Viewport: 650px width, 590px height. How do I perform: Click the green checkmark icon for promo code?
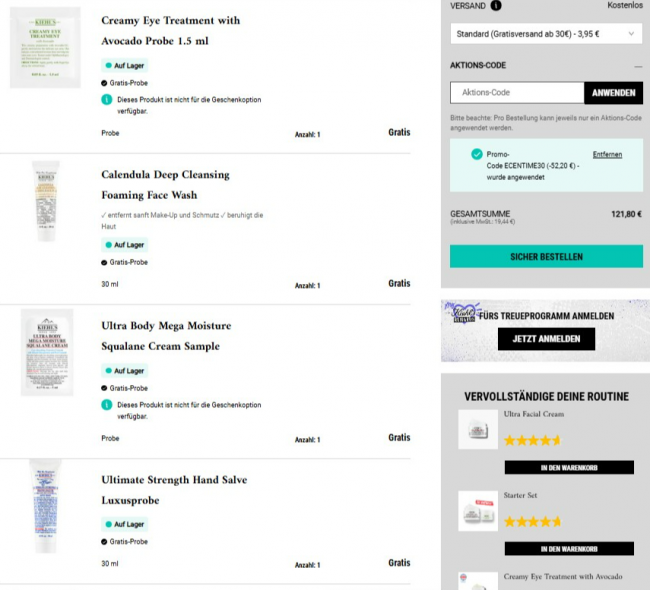click(x=477, y=154)
